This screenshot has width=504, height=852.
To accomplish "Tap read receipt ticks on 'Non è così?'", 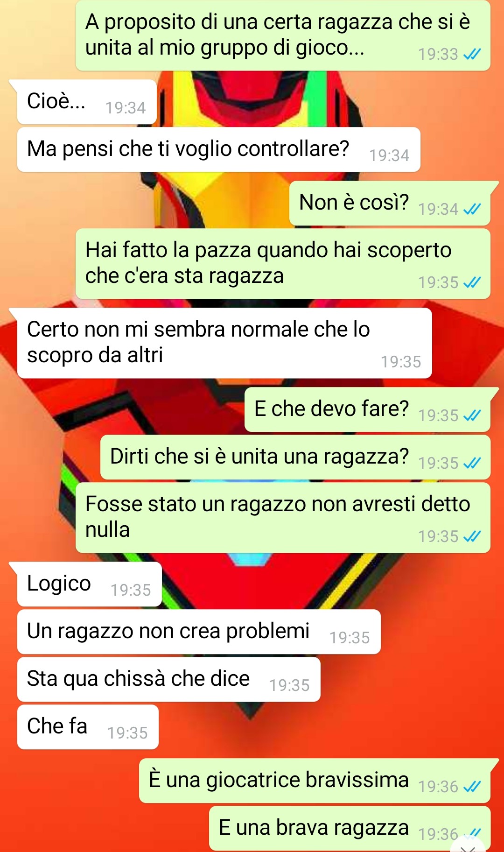I will [472, 209].
